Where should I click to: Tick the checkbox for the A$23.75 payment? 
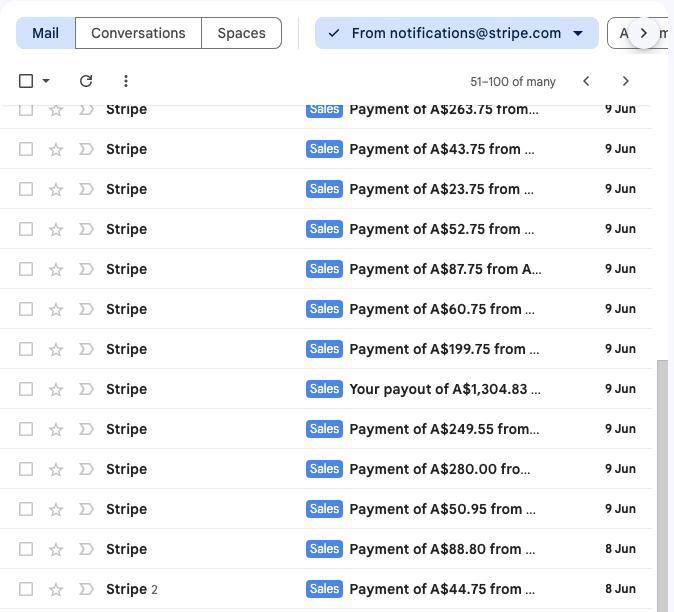(x=26, y=189)
